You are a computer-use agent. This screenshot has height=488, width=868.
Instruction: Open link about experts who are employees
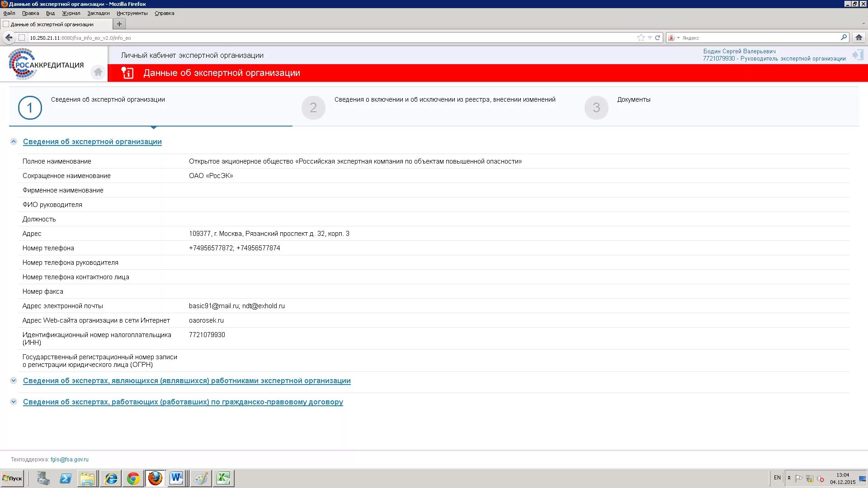coord(187,380)
